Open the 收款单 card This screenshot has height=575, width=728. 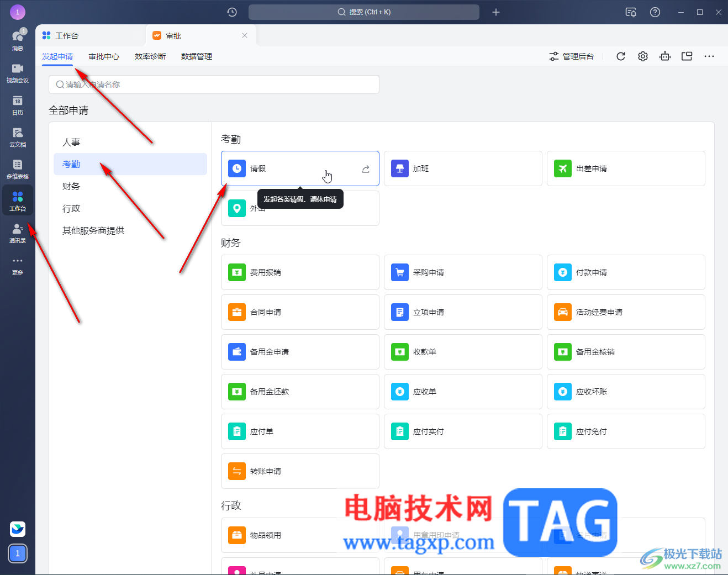click(x=463, y=352)
